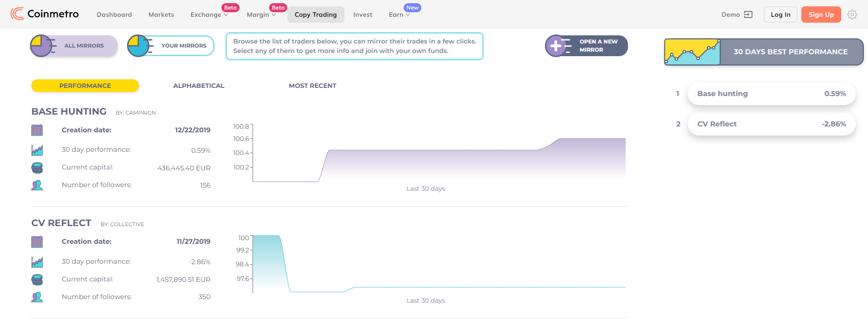This screenshot has width=868, height=319.
Task: Click the coins icon for CV Reflect current capital
Action: [37, 280]
